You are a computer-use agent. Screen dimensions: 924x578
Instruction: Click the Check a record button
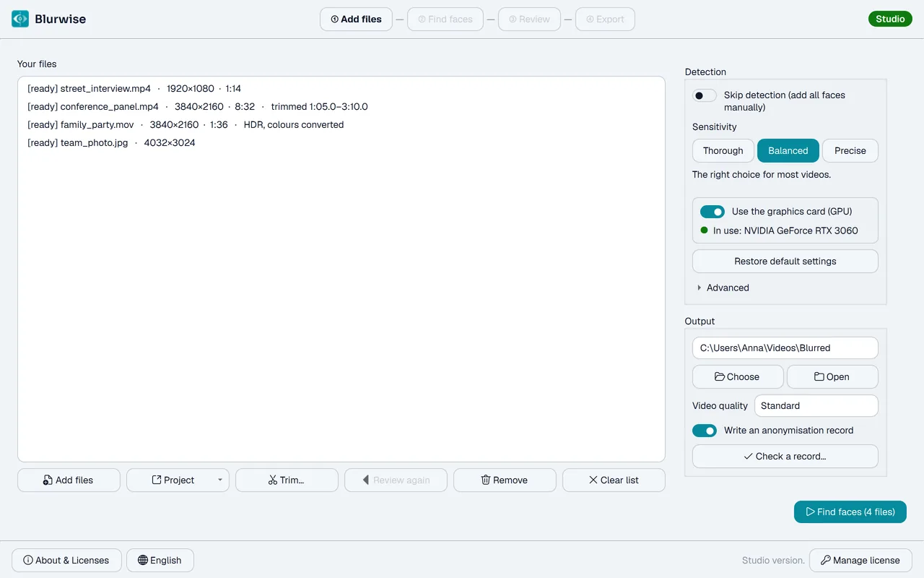pos(785,457)
